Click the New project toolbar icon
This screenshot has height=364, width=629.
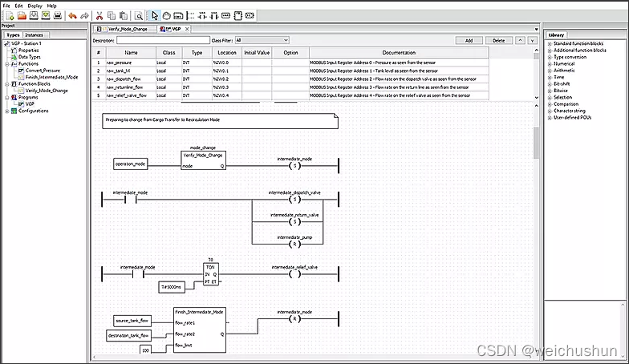(10, 16)
